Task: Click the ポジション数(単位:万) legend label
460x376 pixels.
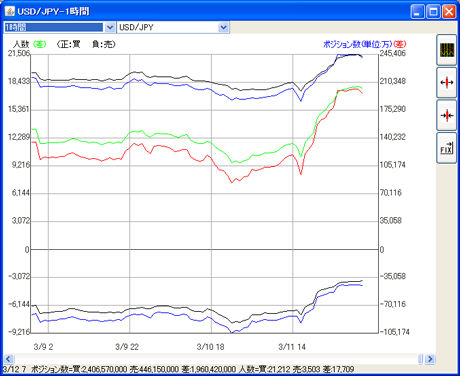Action: pyautogui.click(x=358, y=44)
